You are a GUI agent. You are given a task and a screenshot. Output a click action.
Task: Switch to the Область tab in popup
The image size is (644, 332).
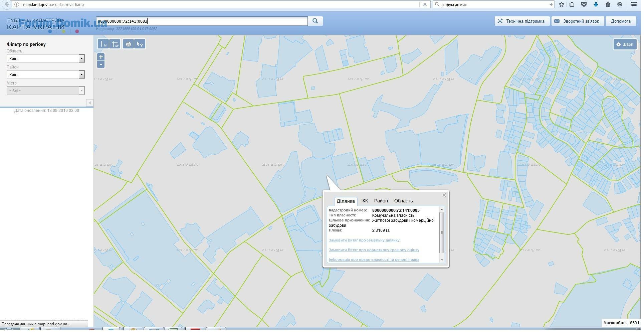[x=403, y=201]
